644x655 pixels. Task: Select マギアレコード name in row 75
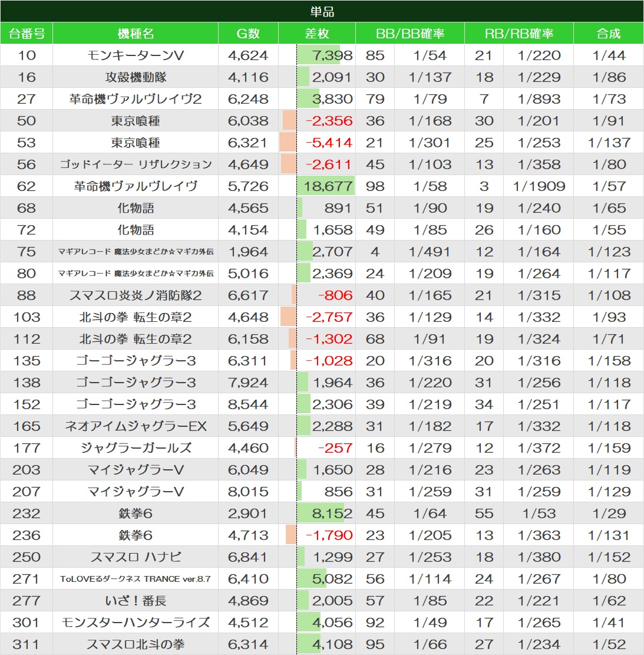136,252
